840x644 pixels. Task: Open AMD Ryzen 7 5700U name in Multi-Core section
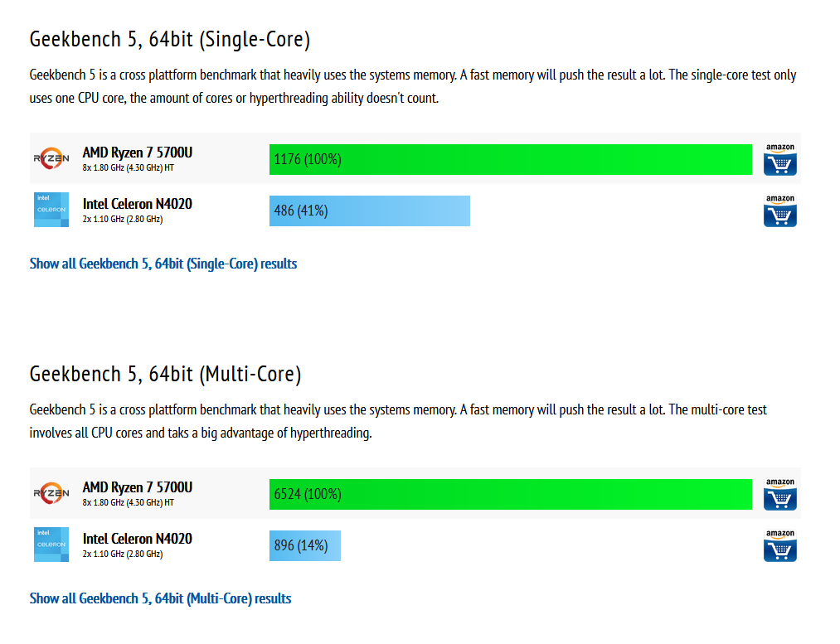(137, 487)
